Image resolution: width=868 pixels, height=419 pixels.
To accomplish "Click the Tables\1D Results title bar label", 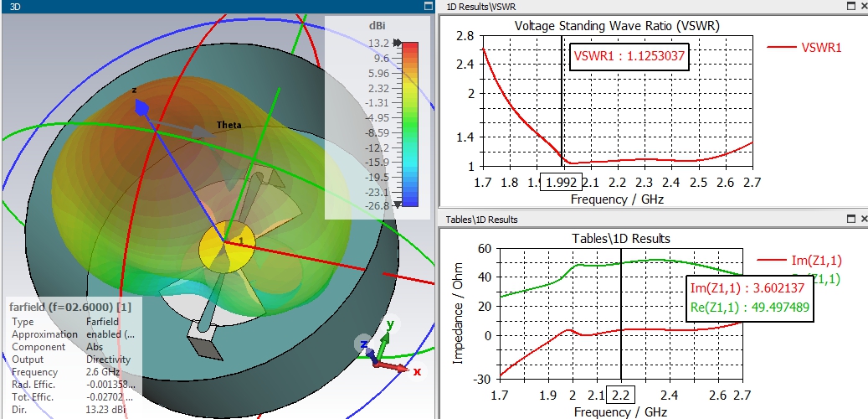I will click(x=481, y=220).
